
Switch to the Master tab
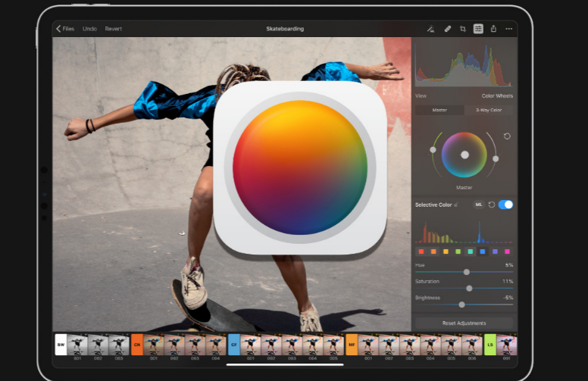point(439,110)
